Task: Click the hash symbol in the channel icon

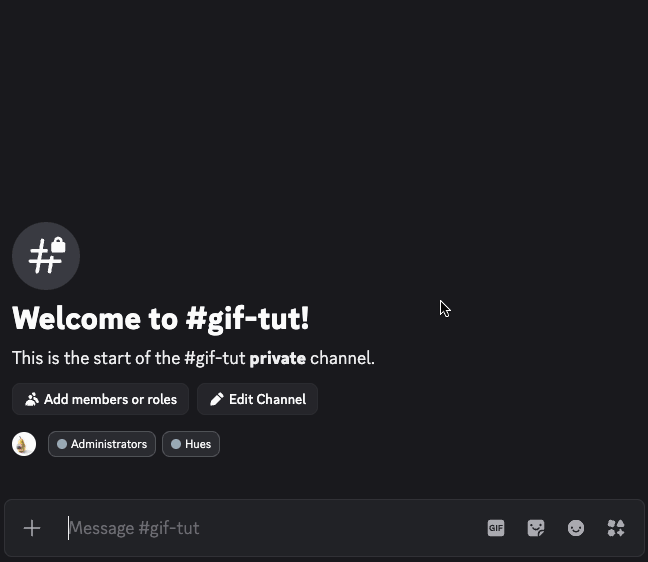Action: [x=43, y=259]
